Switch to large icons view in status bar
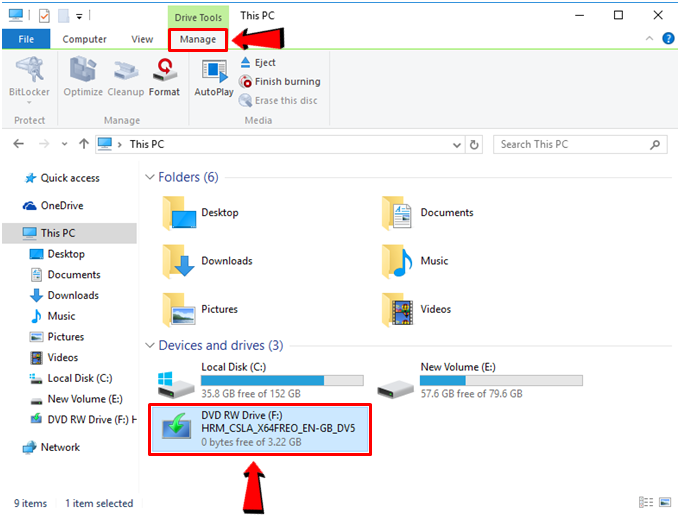The image size is (680, 518). [665, 502]
